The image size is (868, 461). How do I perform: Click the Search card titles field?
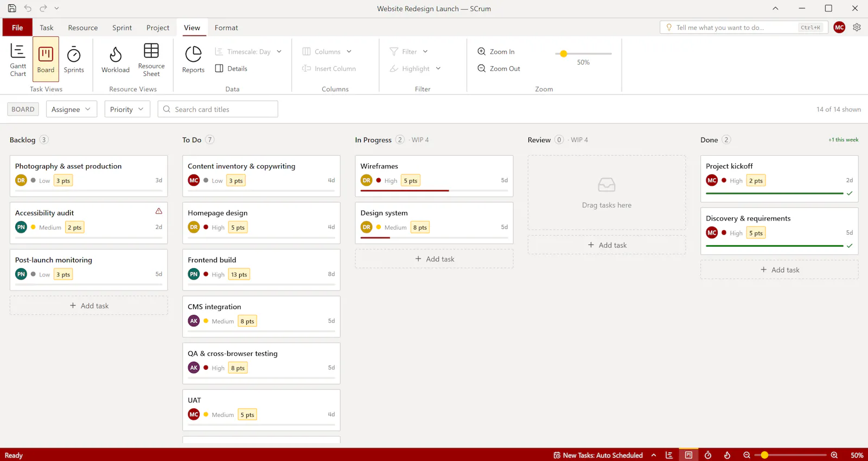coord(218,109)
